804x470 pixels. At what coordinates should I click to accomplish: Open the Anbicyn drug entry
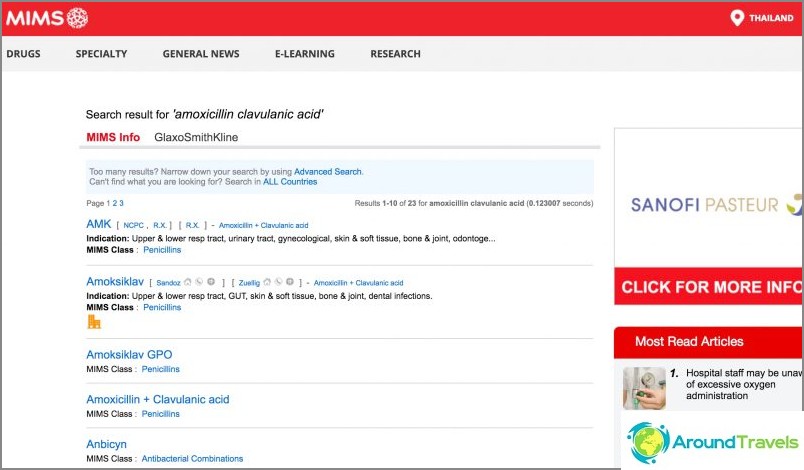(x=106, y=444)
